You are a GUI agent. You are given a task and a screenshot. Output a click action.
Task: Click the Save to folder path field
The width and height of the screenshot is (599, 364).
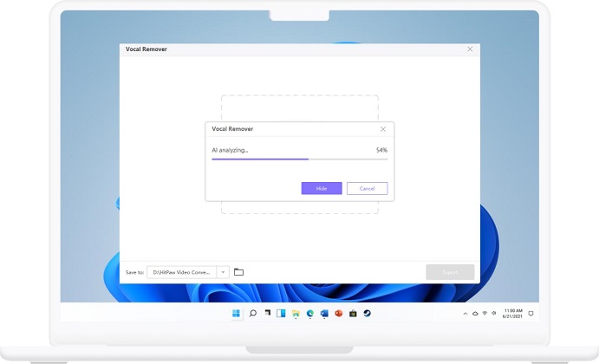point(182,272)
